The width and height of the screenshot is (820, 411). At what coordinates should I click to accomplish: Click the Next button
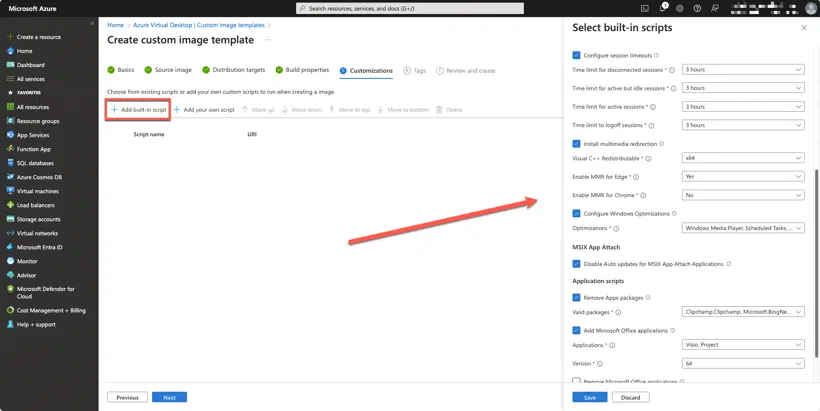169,397
